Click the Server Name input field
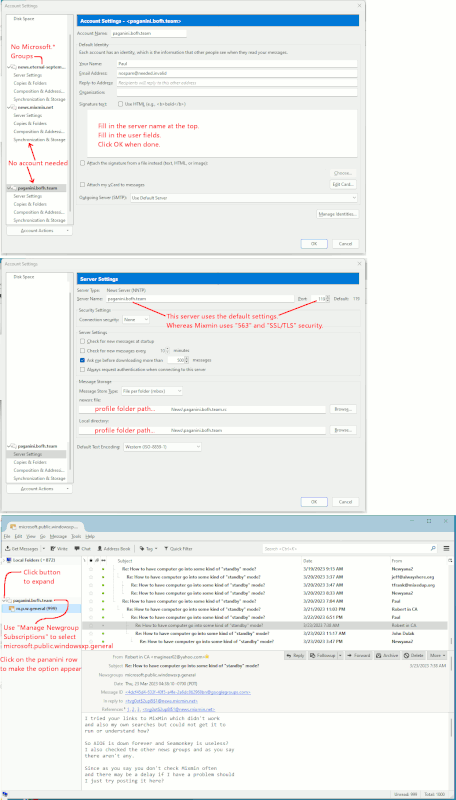 [x=200, y=298]
